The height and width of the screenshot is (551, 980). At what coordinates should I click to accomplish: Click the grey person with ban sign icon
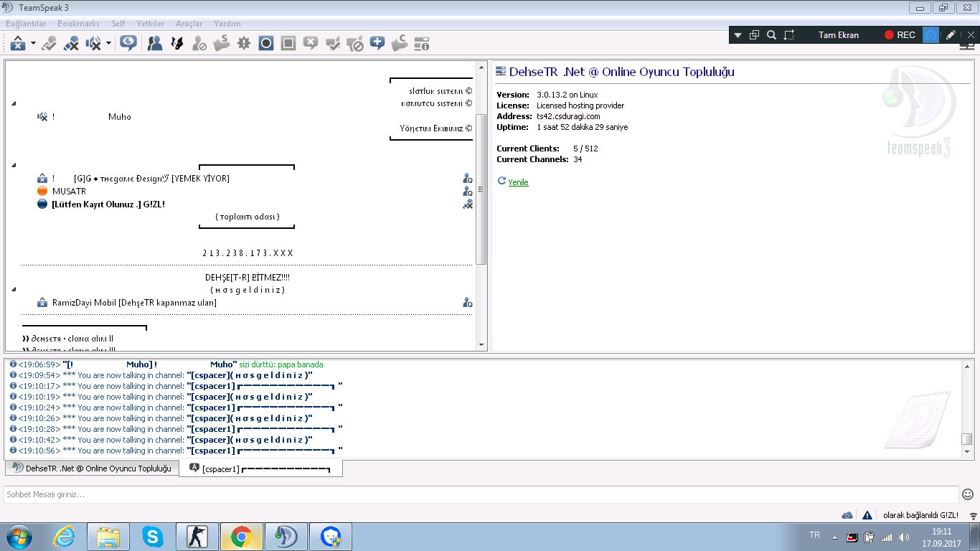199,44
